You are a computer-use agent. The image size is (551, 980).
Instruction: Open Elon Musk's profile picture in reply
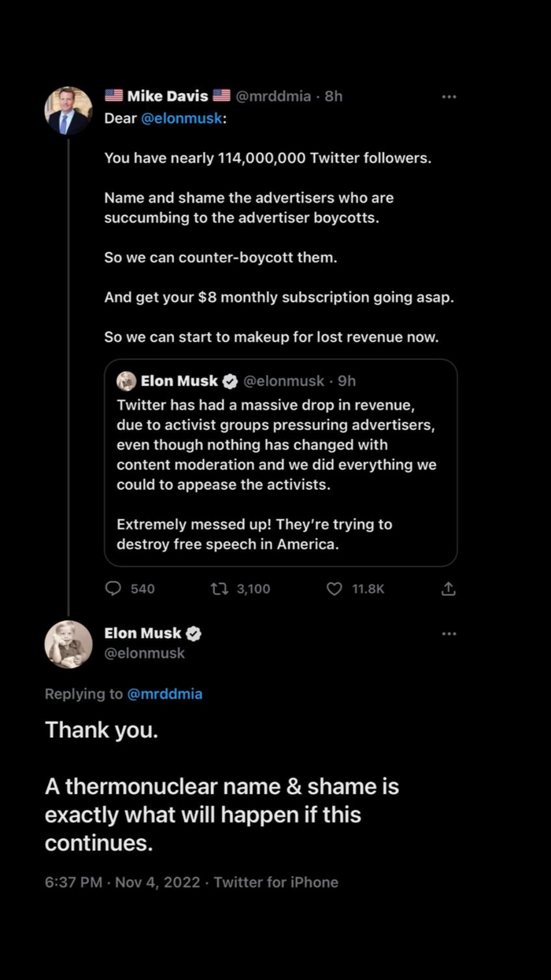[68, 644]
